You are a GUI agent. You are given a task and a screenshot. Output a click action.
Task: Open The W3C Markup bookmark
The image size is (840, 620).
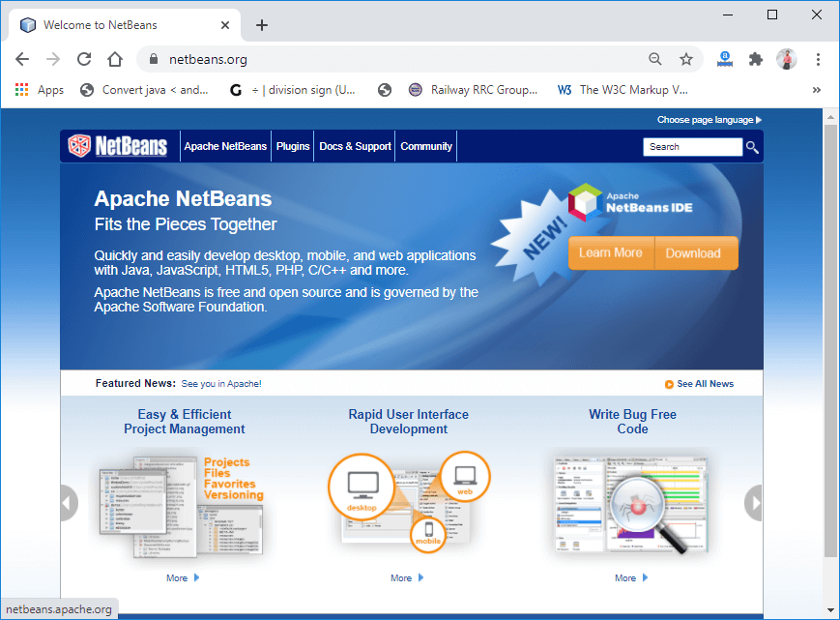tap(623, 90)
